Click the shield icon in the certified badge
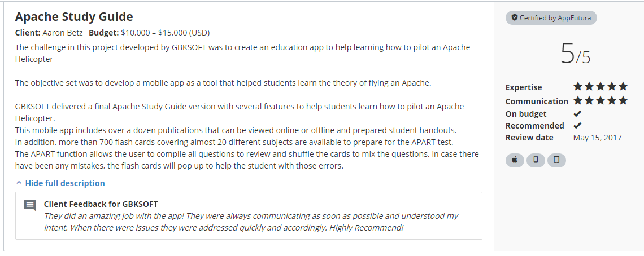 click(514, 17)
